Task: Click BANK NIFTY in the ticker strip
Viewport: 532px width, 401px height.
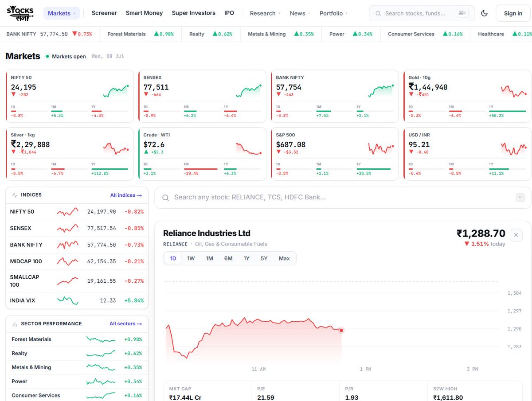Action: (49, 34)
